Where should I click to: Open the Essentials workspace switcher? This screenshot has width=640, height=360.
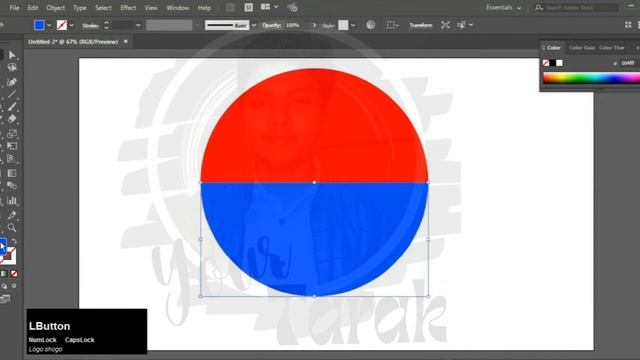click(504, 8)
